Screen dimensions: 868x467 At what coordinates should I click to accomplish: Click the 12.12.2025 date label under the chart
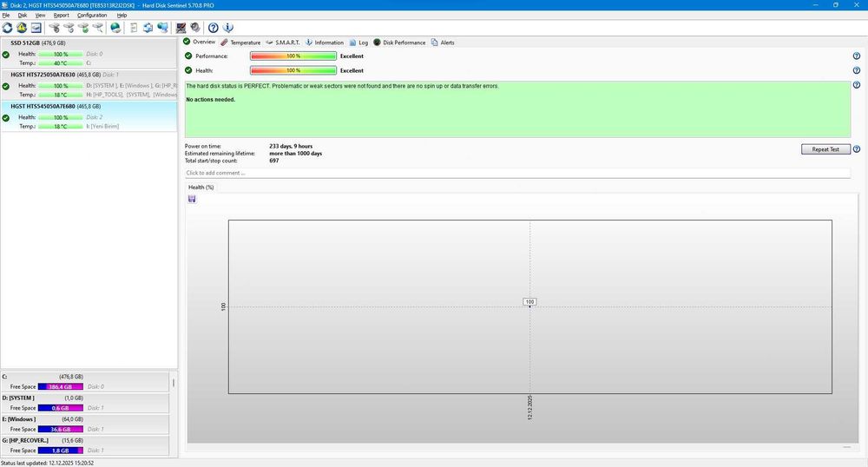(x=529, y=408)
